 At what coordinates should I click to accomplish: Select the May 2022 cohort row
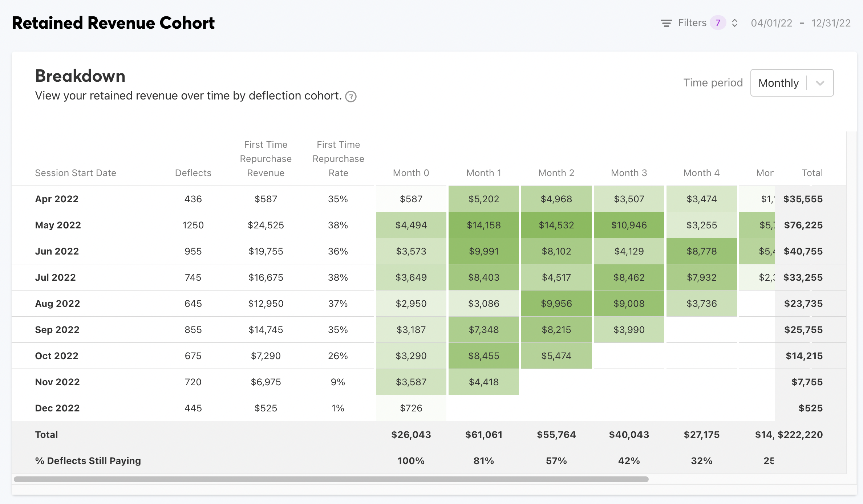point(58,225)
